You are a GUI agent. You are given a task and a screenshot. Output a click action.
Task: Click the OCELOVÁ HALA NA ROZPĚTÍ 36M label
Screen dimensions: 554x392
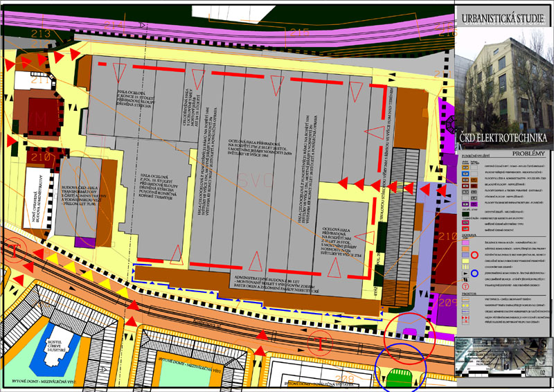pyautogui.click(x=340, y=242)
